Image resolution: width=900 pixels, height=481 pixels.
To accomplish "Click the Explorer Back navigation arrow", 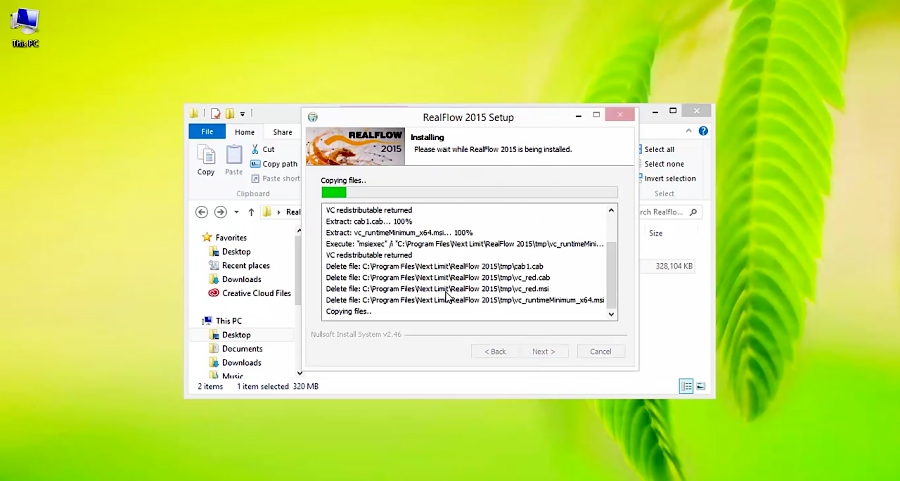I will point(201,212).
